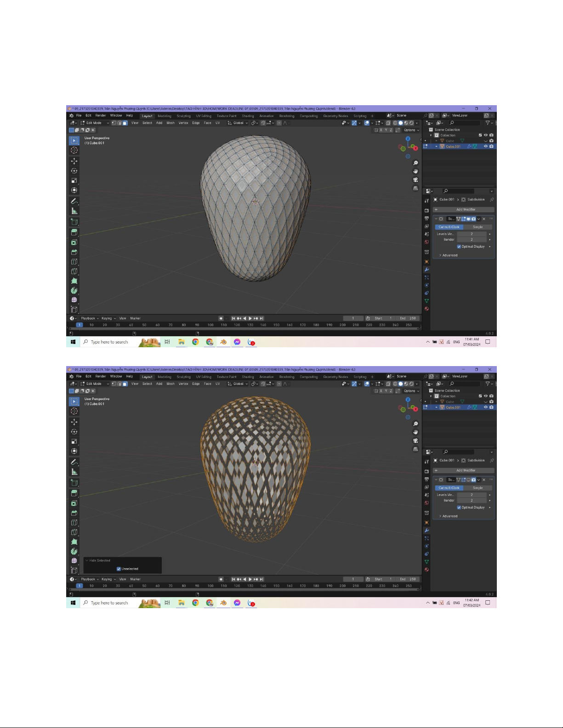The height and width of the screenshot is (728, 563).
Task: Open the Options dropdown in top viewport header
Action: coord(411,130)
